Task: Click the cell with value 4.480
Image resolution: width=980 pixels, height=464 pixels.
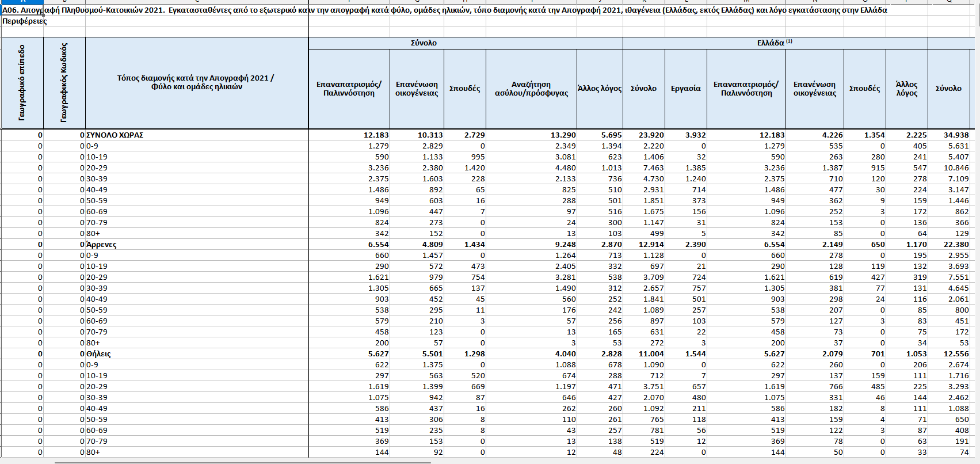Action: click(x=532, y=168)
